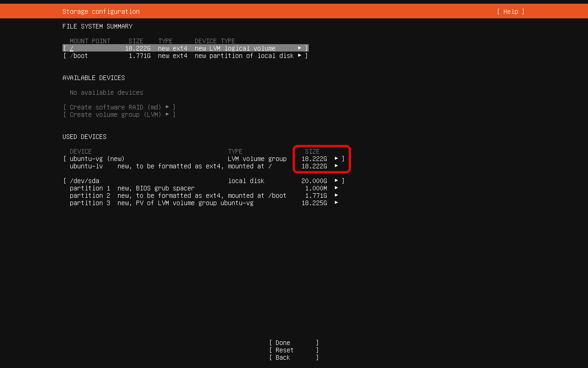The height and width of the screenshot is (368, 588).
Task: Select ubuntu-vg (new) volume group
Action: pyautogui.click(x=97, y=159)
